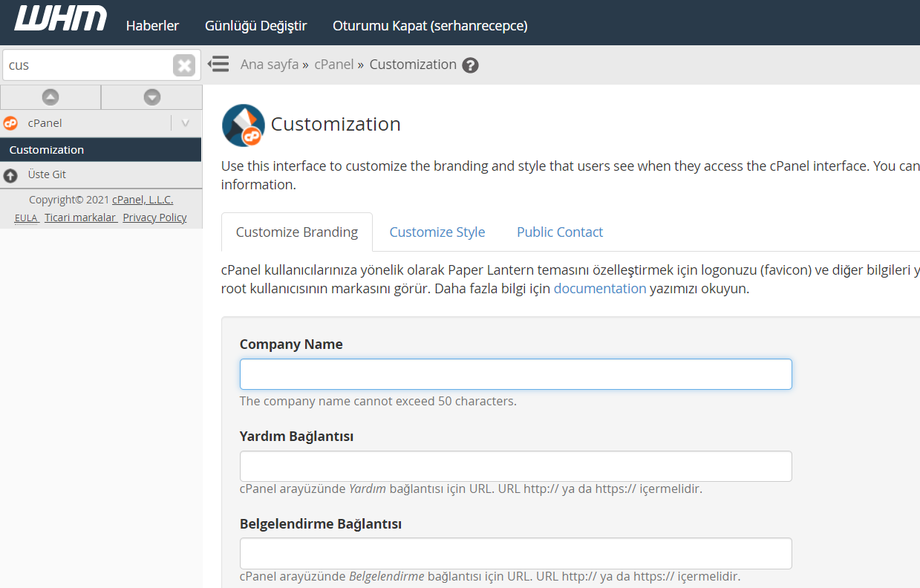The width and height of the screenshot is (920, 588).
Task: Click the Üste Git arrow icon
Action: point(10,175)
